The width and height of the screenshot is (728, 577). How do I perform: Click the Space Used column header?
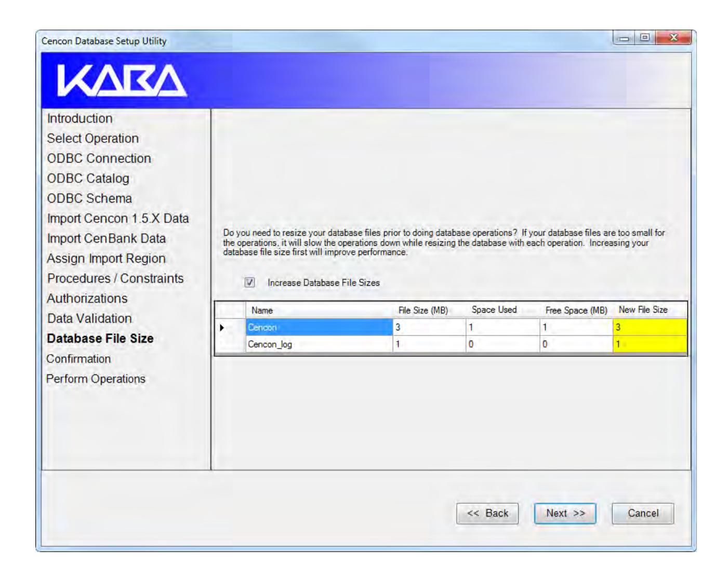click(502, 311)
